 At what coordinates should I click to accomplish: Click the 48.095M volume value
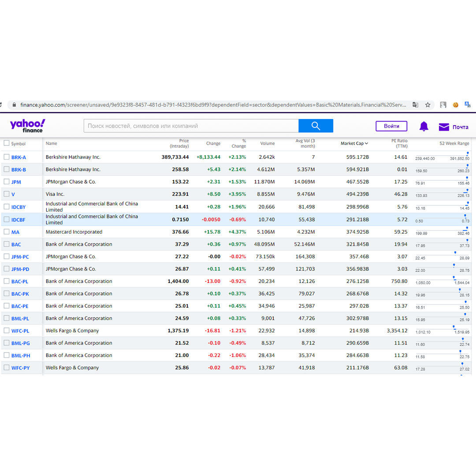(x=264, y=244)
